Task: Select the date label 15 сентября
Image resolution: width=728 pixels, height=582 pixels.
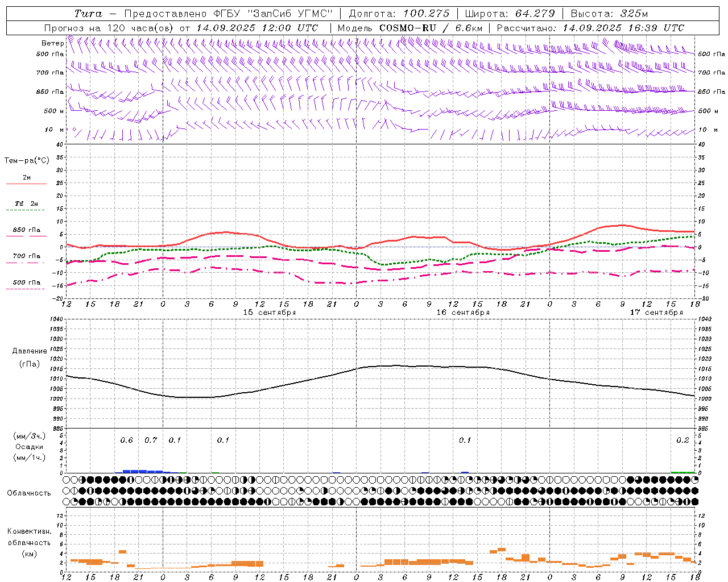Action: click(270, 313)
